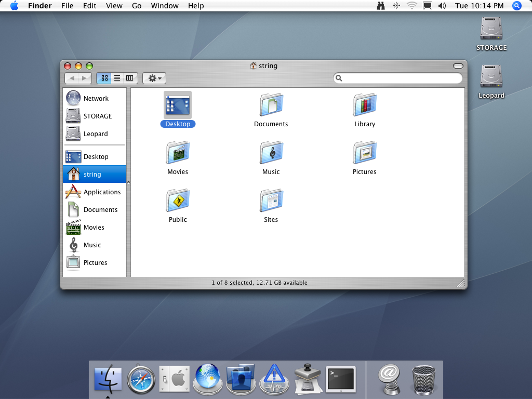Open Spotlight search in menu bar

coord(517,6)
